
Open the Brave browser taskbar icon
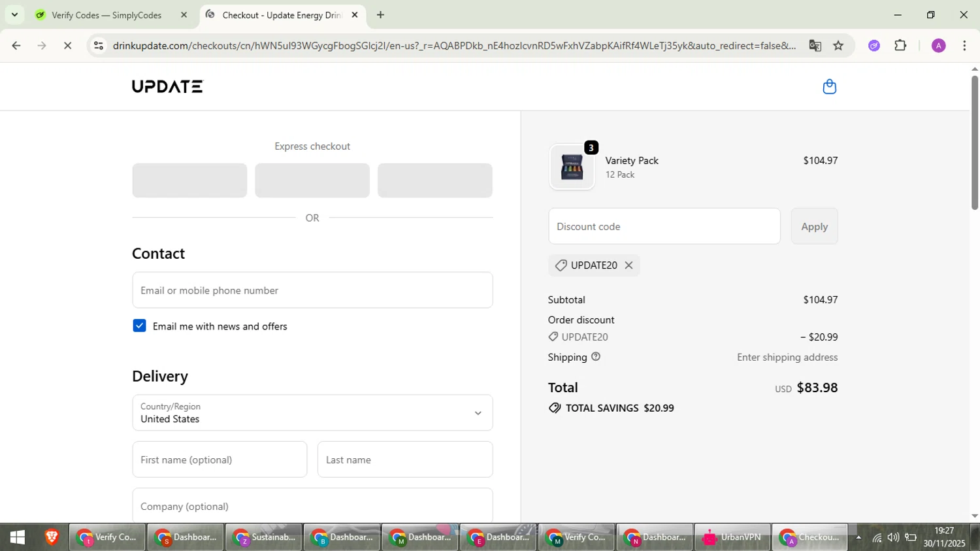click(52, 537)
